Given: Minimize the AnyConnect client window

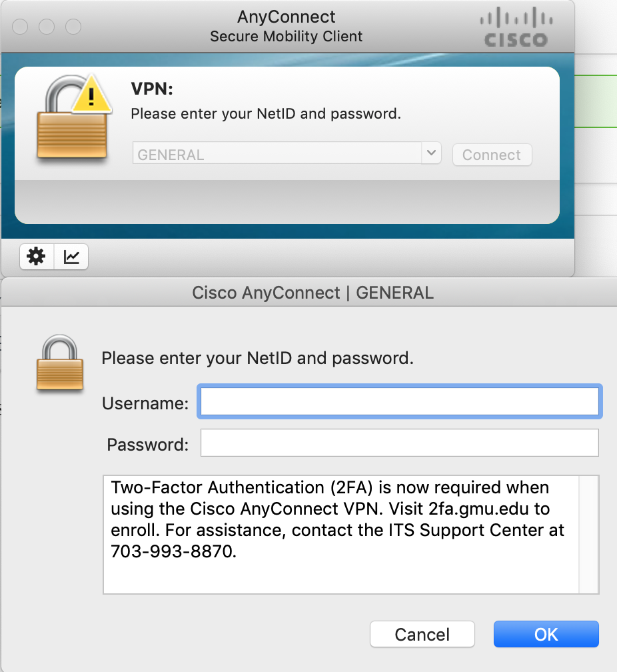Looking at the screenshot, I should click(x=47, y=27).
